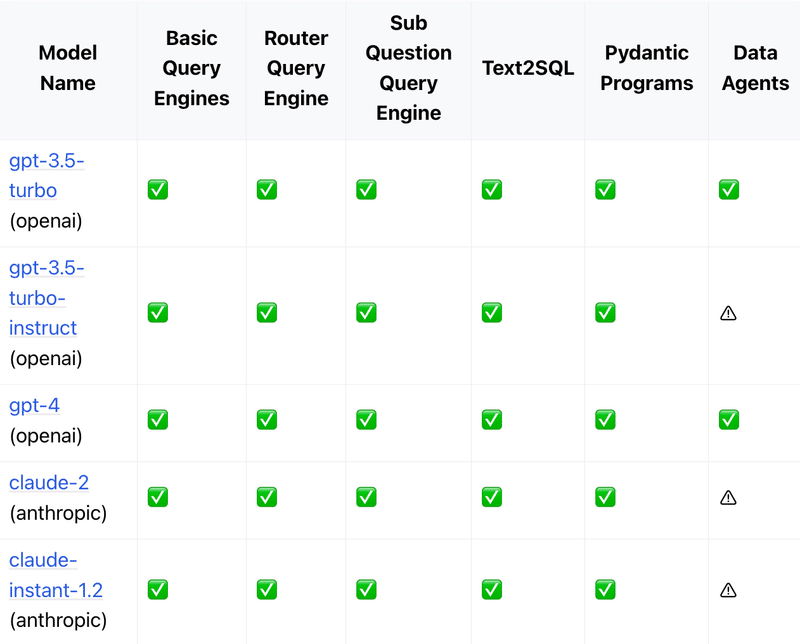Image resolution: width=800 pixels, height=644 pixels.
Task: Open the gpt-3.5-turbo model link
Action: (x=46, y=175)
